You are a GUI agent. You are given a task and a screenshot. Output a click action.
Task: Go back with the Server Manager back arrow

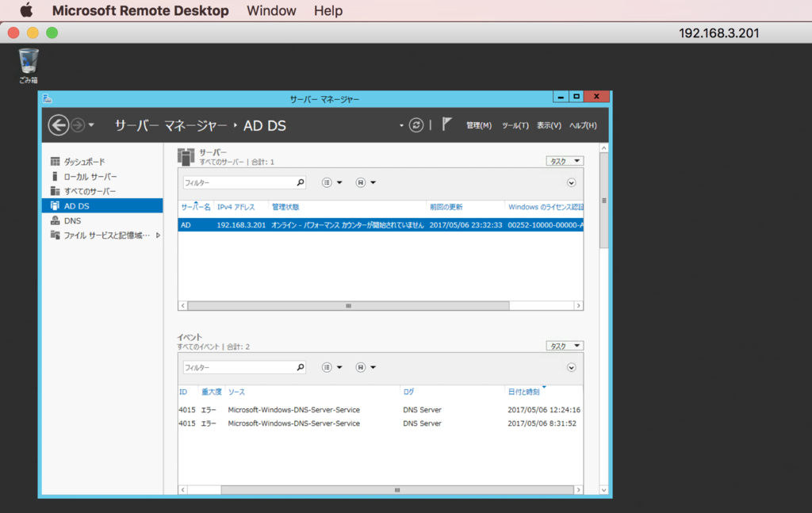59,125
